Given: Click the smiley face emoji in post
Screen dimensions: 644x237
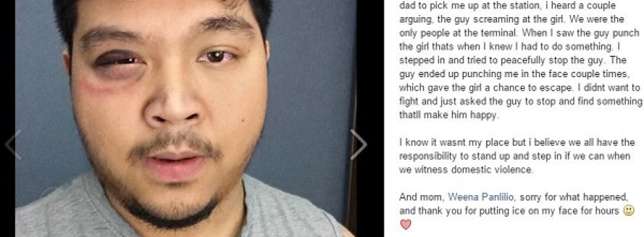Looking at the screenshot, I should click(x=629, y=211).
